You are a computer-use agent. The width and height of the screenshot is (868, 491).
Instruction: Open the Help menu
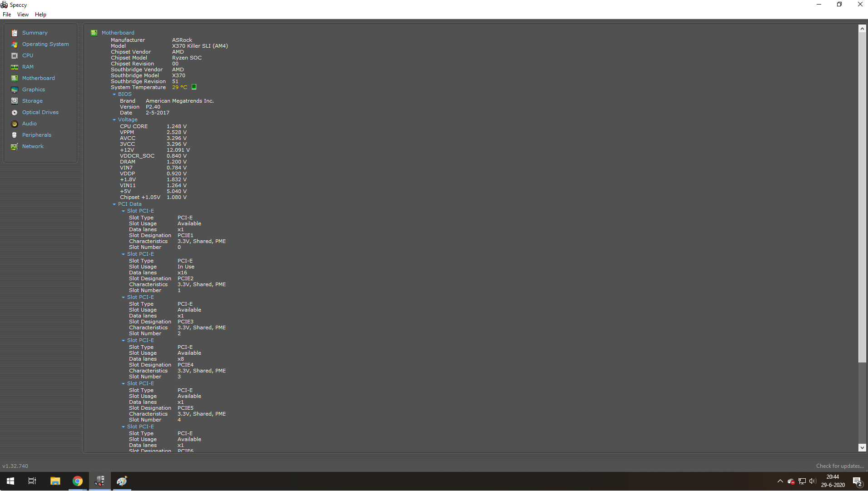click(40, 15)
